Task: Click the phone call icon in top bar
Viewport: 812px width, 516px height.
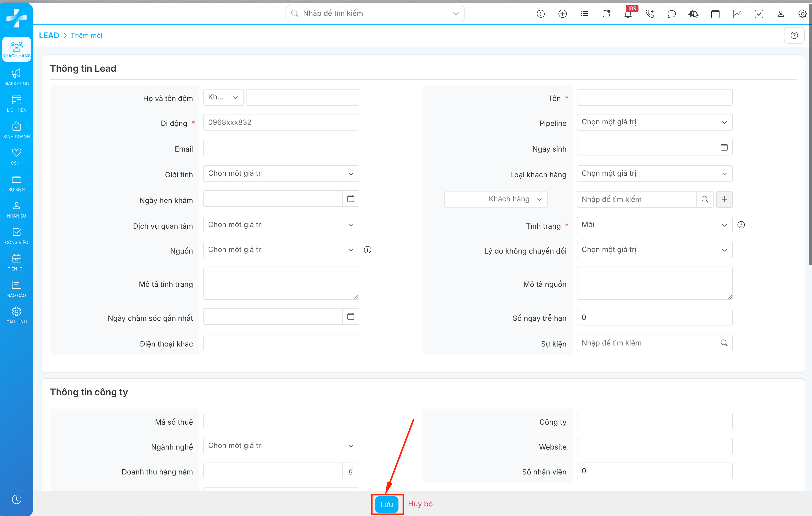Action: 649,14
